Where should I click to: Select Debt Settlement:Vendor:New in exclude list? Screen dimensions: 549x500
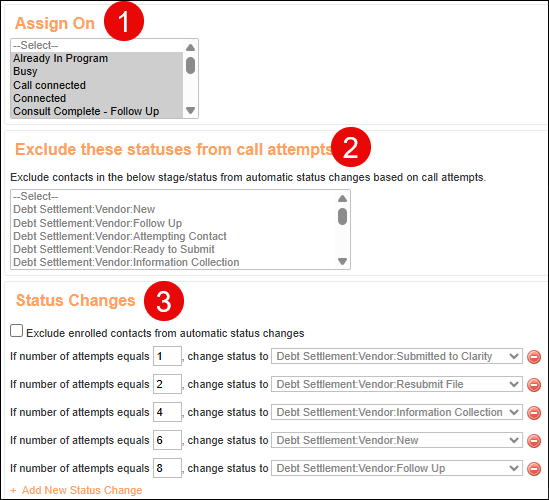click(173, 209)
